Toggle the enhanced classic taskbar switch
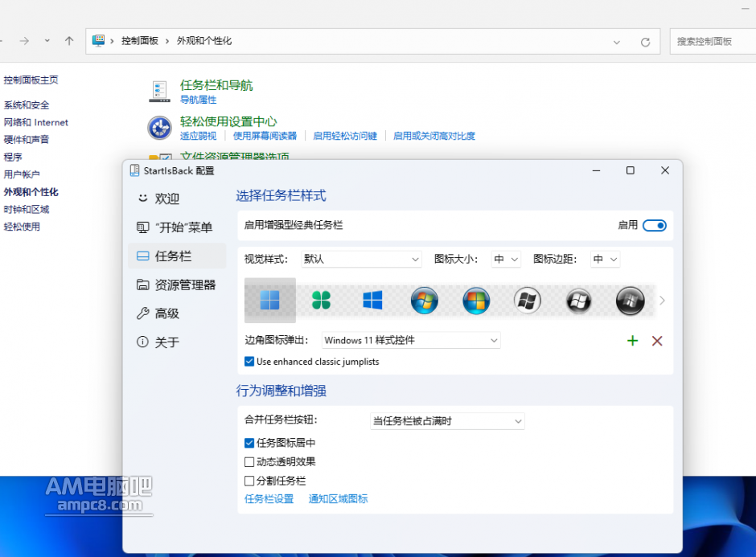 point(655,226)
